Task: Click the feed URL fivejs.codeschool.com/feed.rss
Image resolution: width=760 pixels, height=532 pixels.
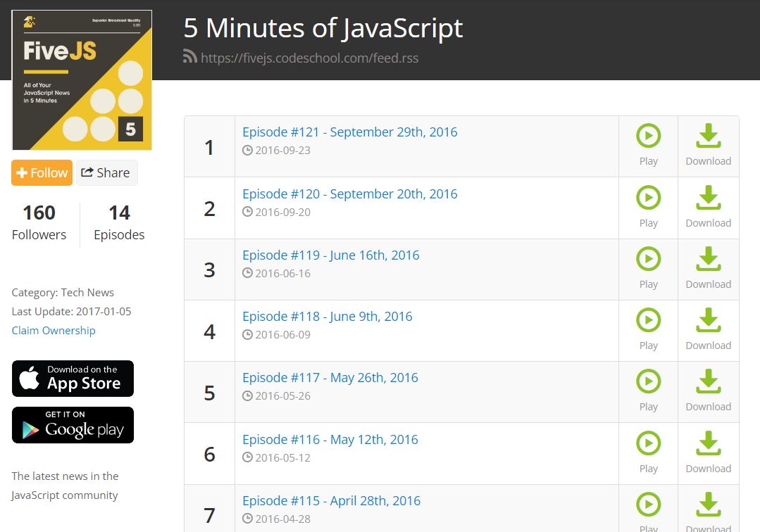Action: (x=309, y=58)
